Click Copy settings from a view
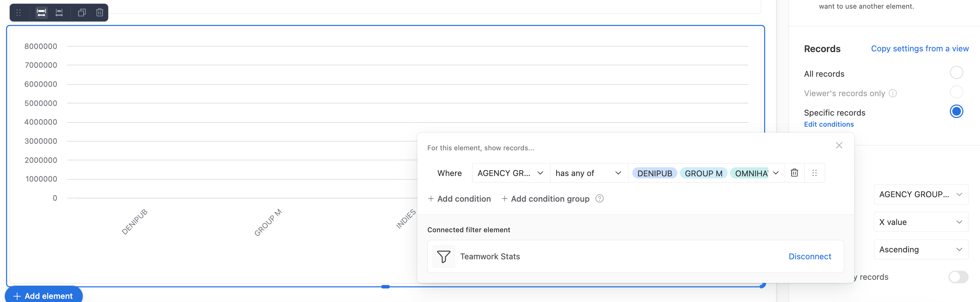The width and height of the screenshot is (980, 302). tap(920, 48)
